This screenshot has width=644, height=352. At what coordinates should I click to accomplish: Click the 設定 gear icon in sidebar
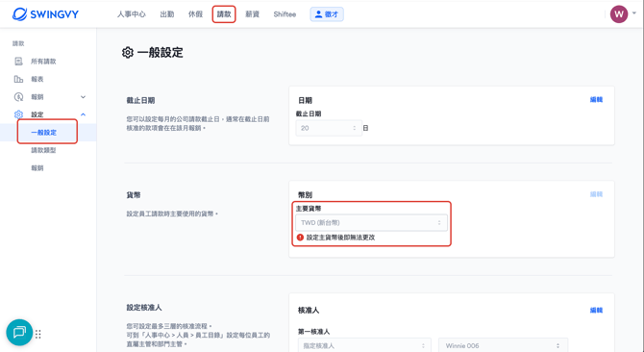[18, 114]
